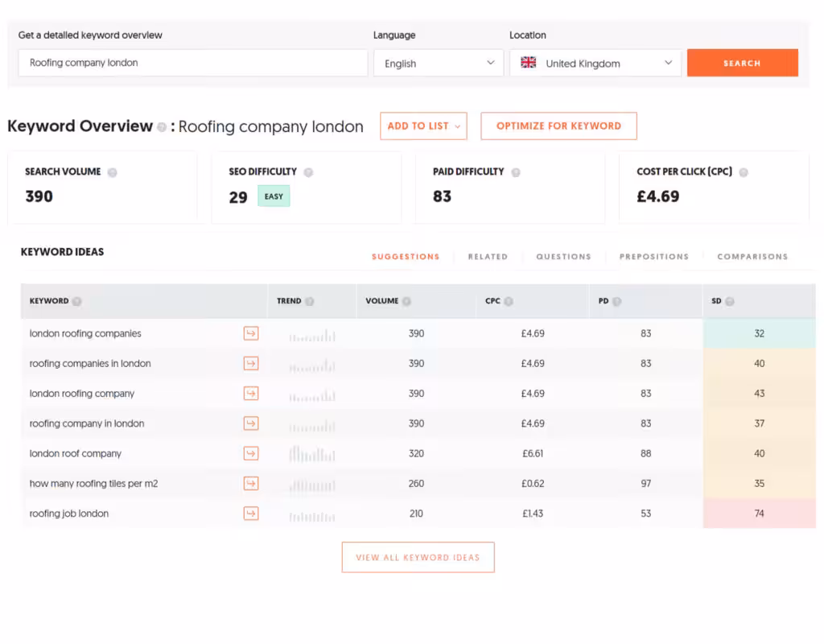Click info icon in TREND column header
824x644 pixels.
pos(310,301)
